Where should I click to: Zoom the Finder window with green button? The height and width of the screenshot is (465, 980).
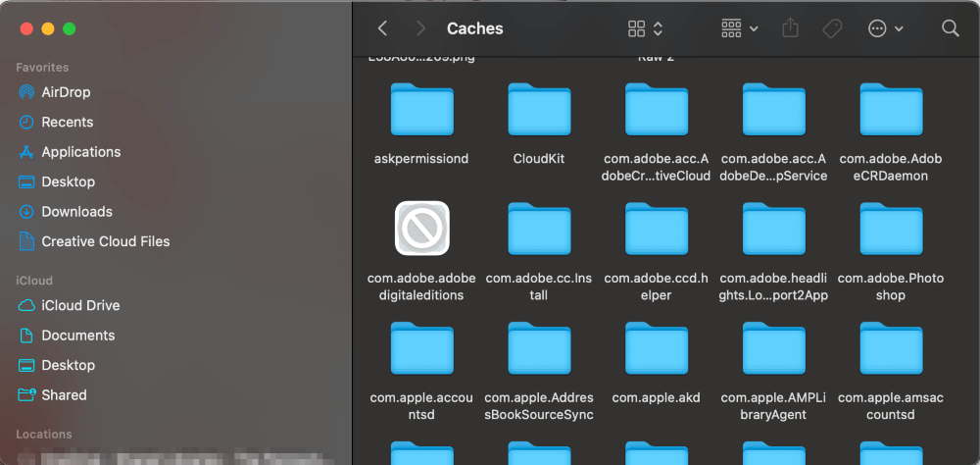(x=70, y=28)
